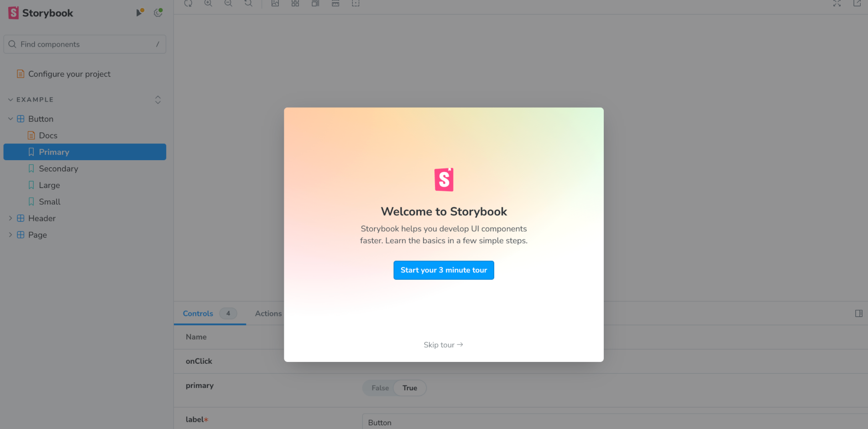Click the Secondary story bookmark icon
The width and height of the screenshot is (868, 429).
31,168
